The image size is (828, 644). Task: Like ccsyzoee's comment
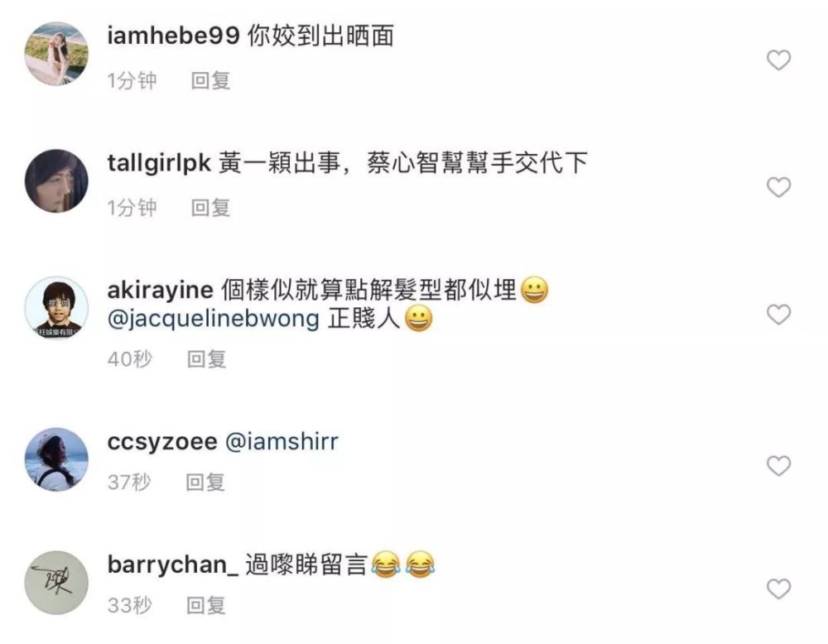pos(778,466)
